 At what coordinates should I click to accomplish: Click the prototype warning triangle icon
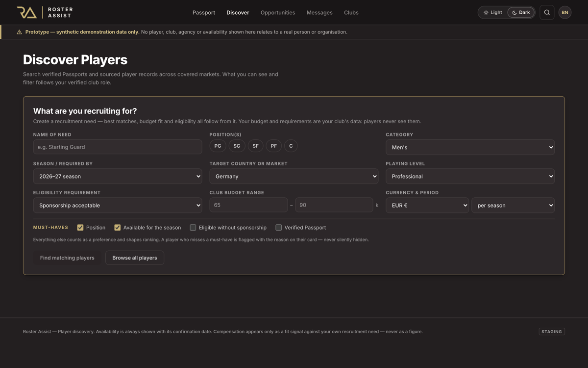point(19,32)
